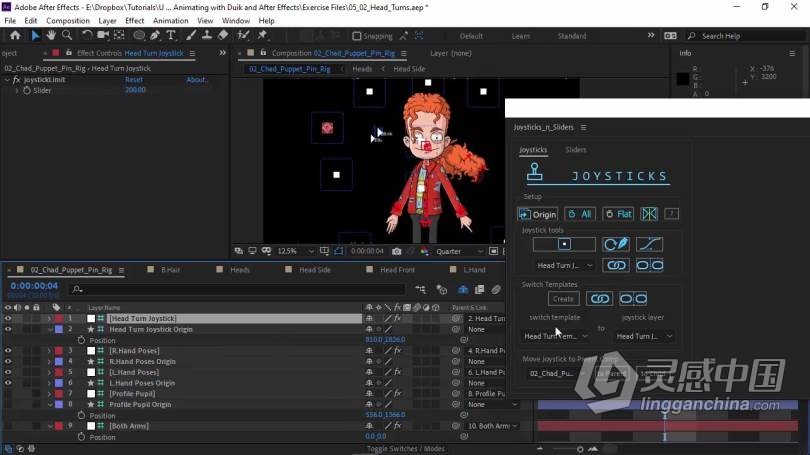The image size is (810, 455).
Task: Open the Composition menu
Action: 68,21
